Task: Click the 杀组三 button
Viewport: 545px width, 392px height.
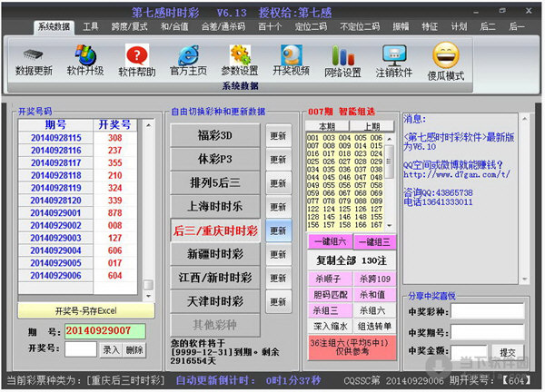Action: click(331, 310)
